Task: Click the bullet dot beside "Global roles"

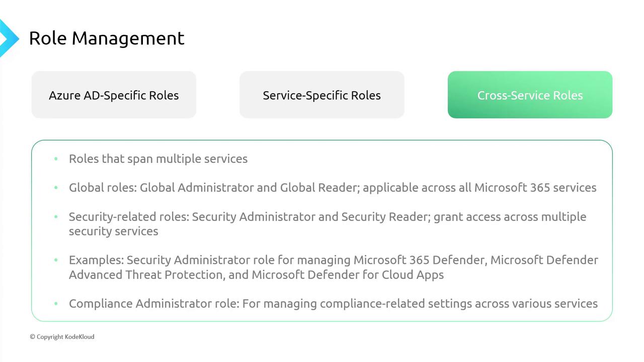Action: point(56,188)
